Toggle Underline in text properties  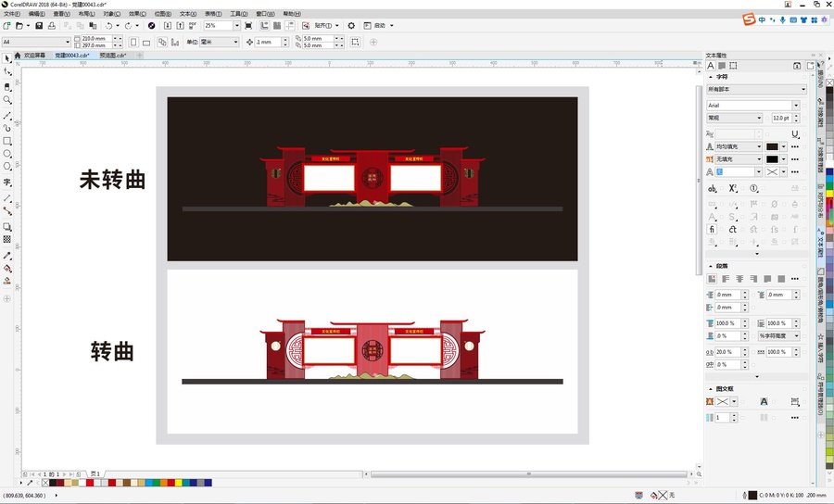(795, 134)
